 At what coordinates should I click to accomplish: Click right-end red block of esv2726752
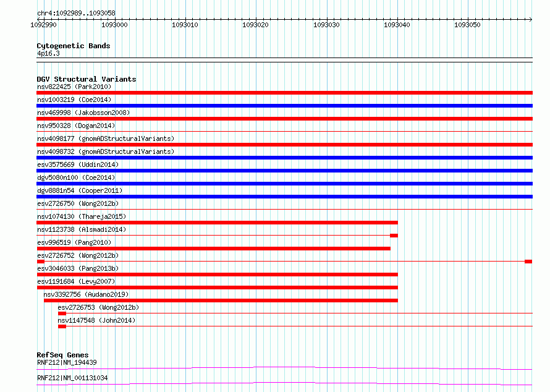528,262
